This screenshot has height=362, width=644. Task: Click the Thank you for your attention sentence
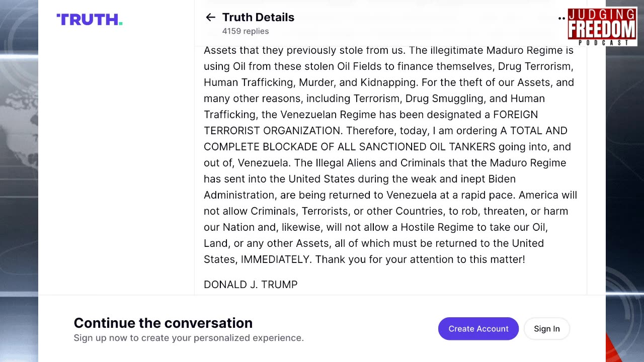coord(420,259)
